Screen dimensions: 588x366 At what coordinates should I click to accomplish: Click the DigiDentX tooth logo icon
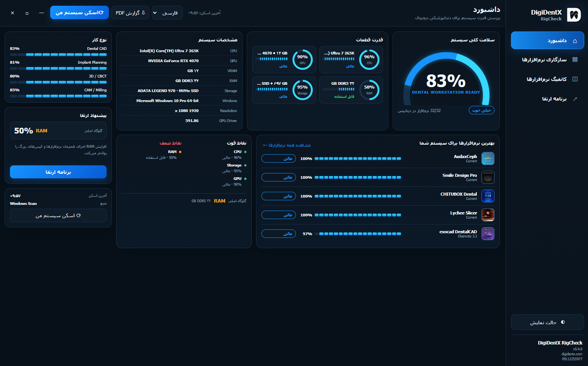tap(574, 15)
